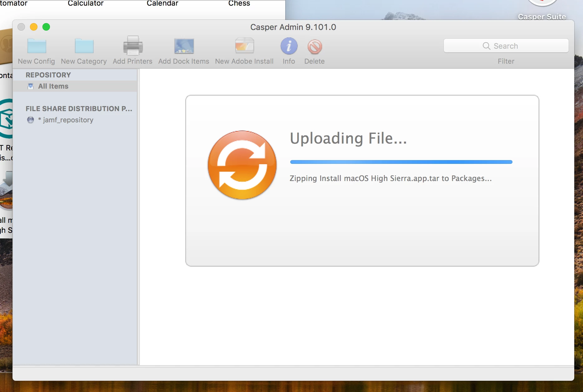Click the Casper Suite desktop item
This screenshot has height=392, width=583.
click(x=542, y=10)
